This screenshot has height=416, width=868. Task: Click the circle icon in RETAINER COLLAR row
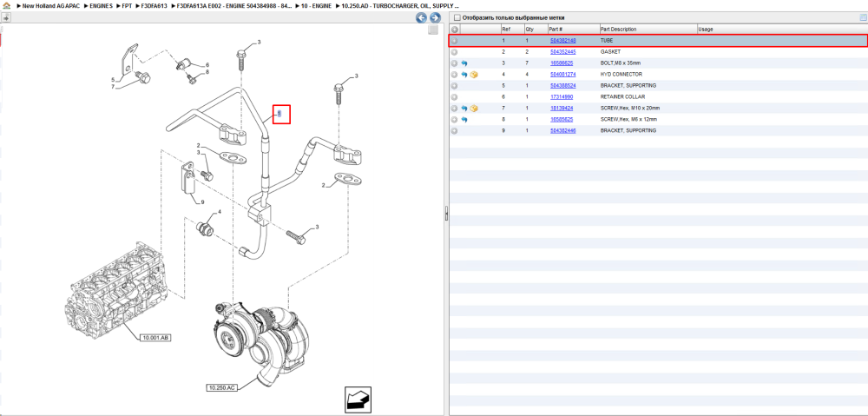pos(455,97)
